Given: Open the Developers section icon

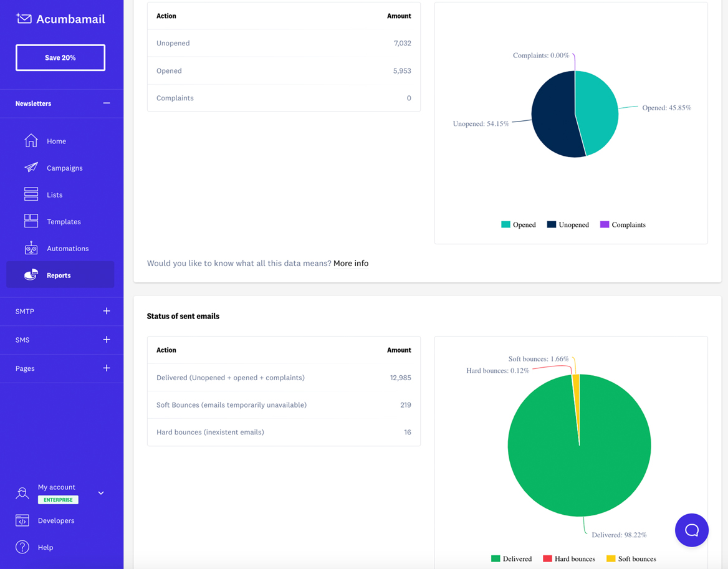Looking at the screenshot, I should tap(22, 520).
